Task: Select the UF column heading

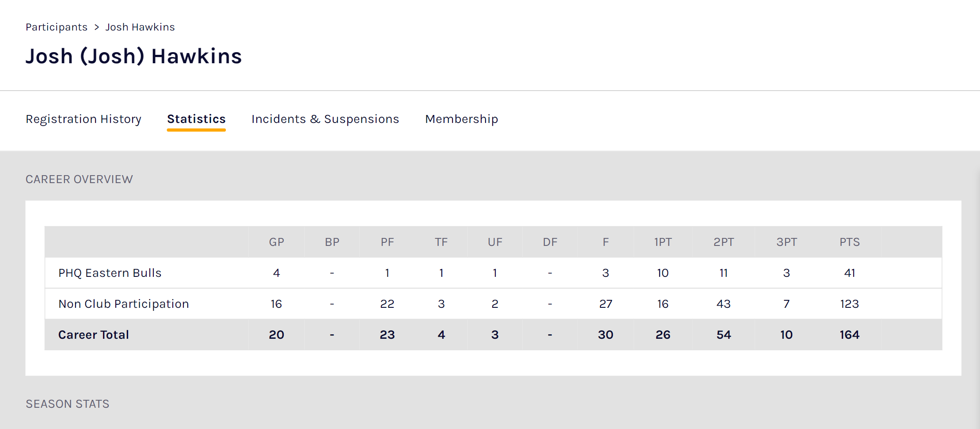Action: [495, 242]
